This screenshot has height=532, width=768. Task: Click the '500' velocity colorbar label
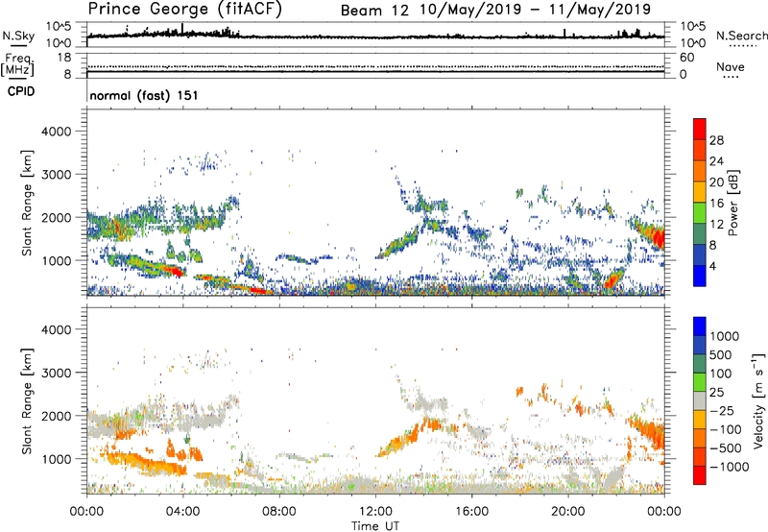pyautogui.click(x=721, y=355)
